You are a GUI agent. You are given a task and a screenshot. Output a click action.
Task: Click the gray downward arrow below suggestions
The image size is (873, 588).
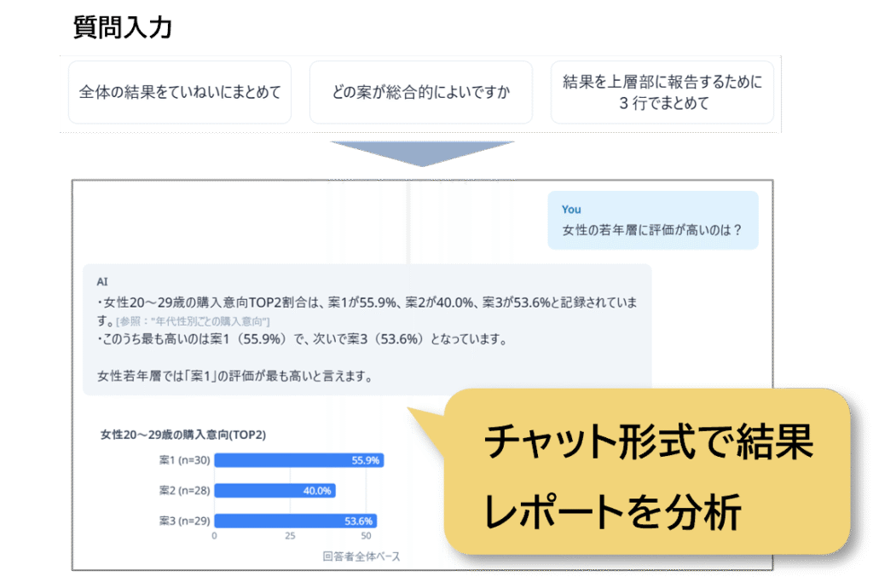[421, 153]
